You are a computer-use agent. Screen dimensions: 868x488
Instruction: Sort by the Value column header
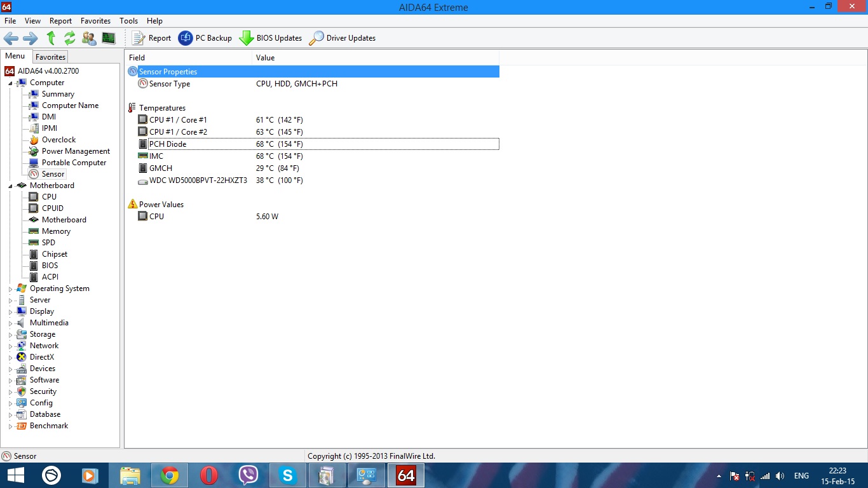coord(376,58)
